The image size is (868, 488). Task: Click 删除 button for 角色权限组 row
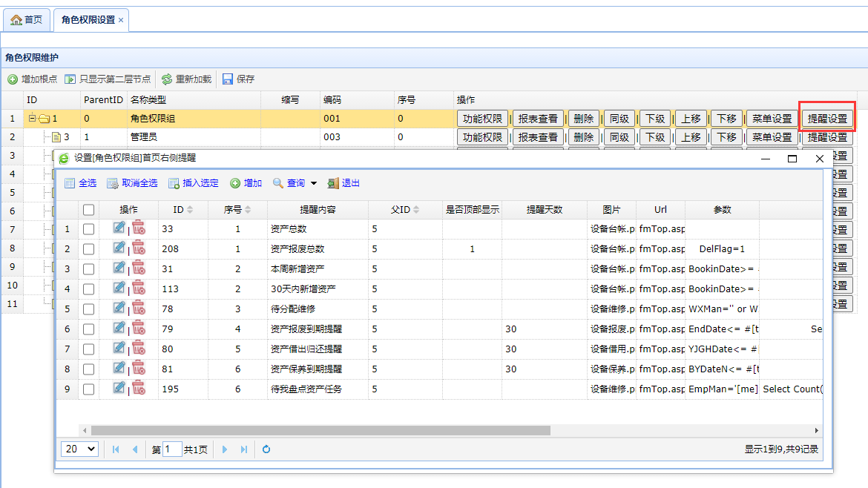(x=583, y=119)
